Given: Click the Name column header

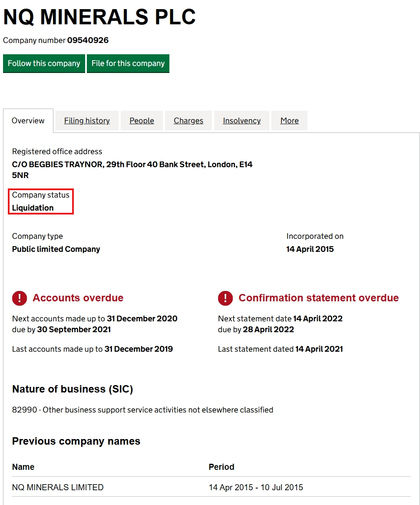Looking at the screenshot, I should tap(23, 467).
